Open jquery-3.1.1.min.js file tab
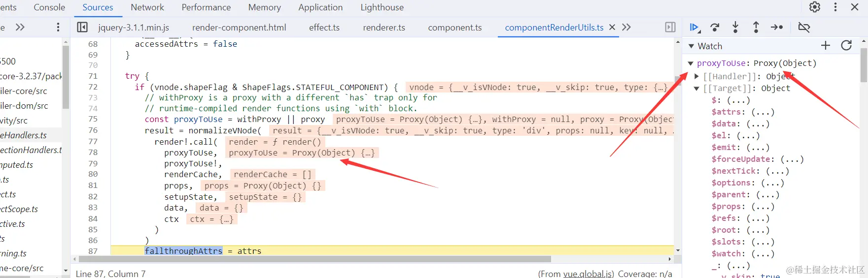Screen dimensions: 868x278 pos(134,28)
